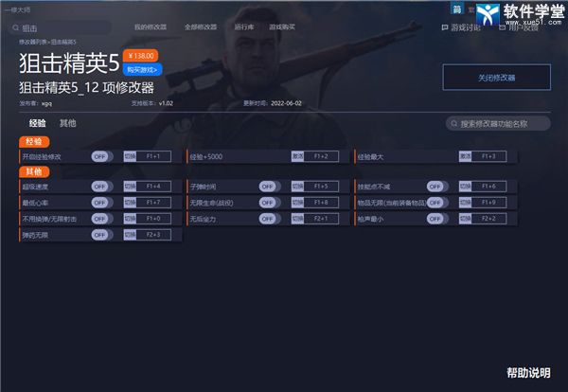
Task: Click the orange 经验 section header
Action: click(34, 142)
